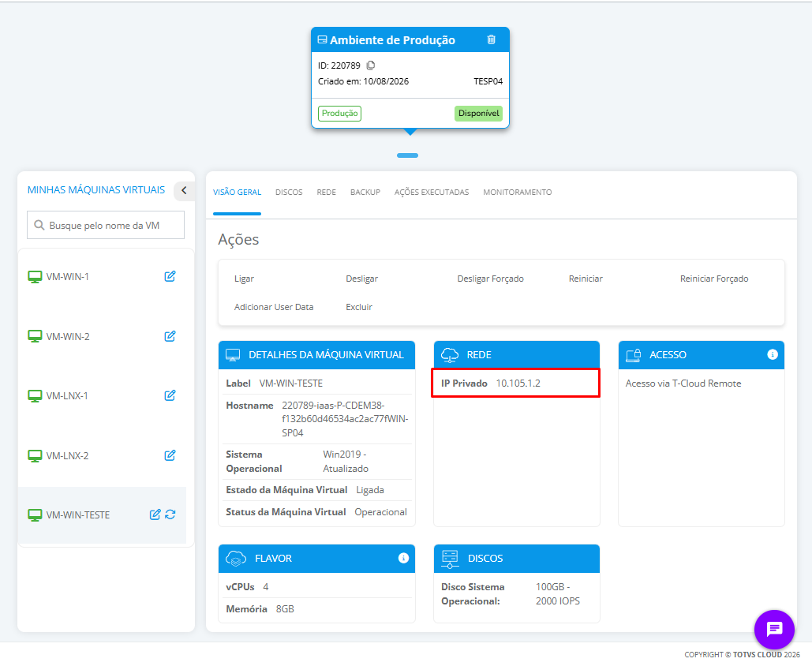Edit the VM-WIN-2 name
Viewport: 812px width, 666px height.
[x=170, y=336]
